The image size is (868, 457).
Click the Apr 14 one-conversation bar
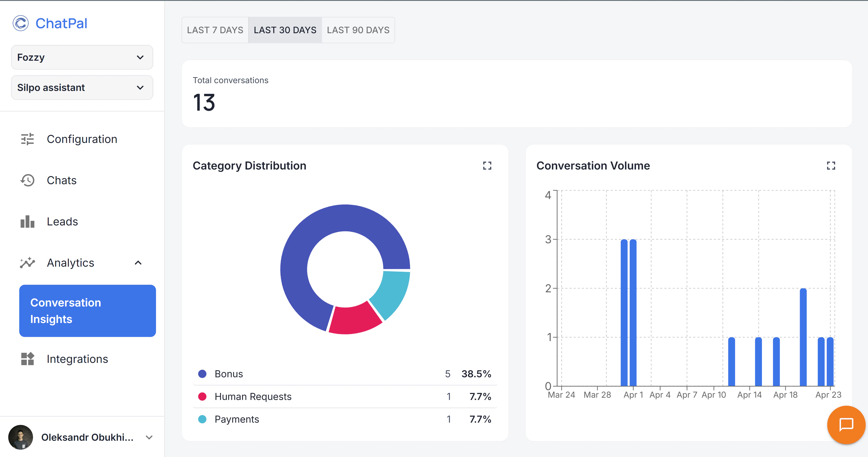click(758, 361)
